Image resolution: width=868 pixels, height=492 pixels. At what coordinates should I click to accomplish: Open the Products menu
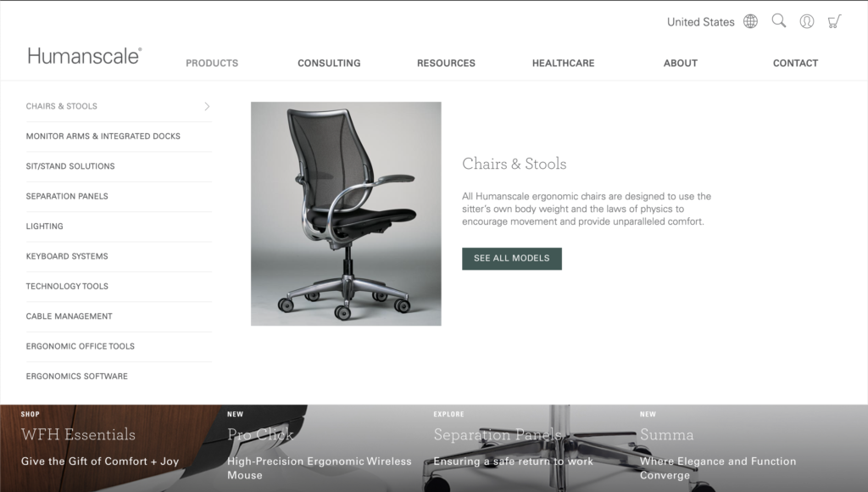click(212, 63)
